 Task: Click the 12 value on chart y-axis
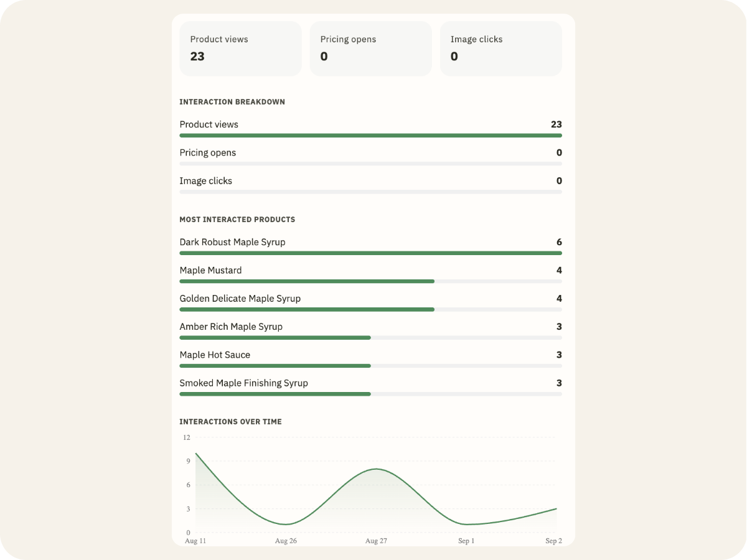coord(187,437)
